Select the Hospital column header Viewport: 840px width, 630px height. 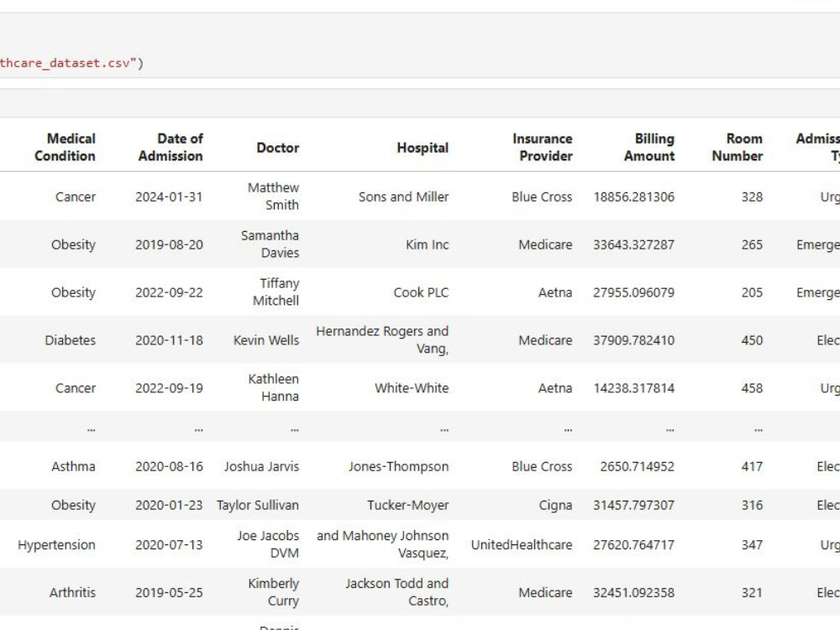[x=423, y=148]
